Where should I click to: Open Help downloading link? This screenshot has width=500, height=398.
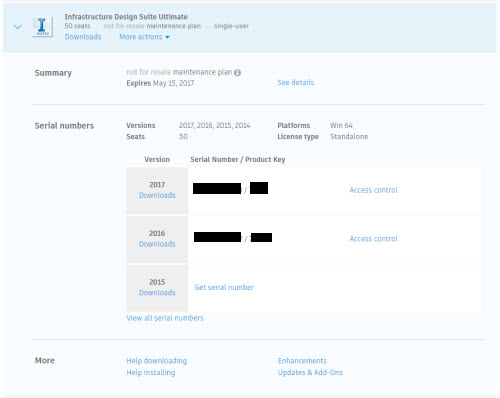(157, 361)
